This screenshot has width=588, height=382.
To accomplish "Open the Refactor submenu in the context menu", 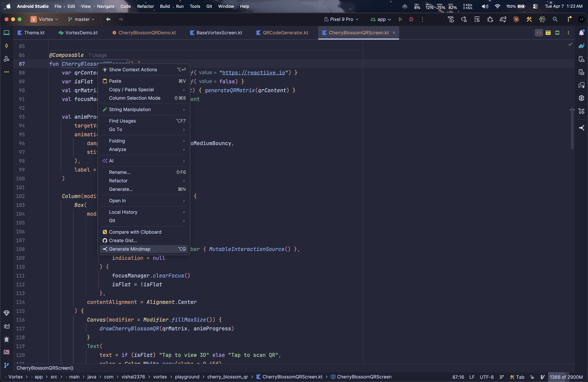I will coord(118,181).
